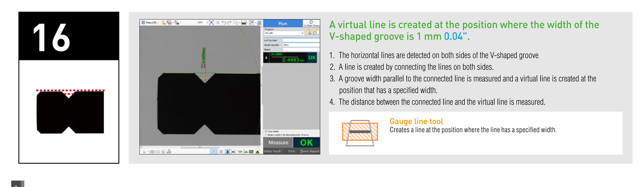Screen dimensions: 644x187
Task: Click the open file icon next to Menu
Action: pyautogui.click(x=163, y=23)
